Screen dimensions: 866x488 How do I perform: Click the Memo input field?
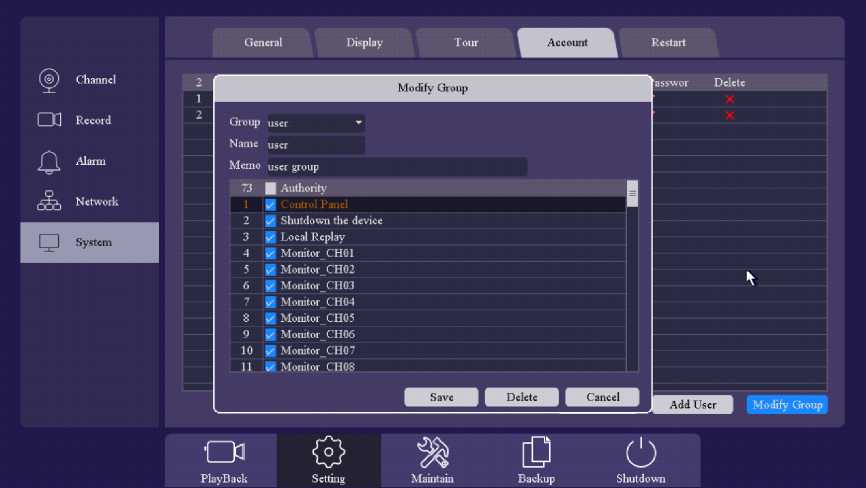[396, 167]
